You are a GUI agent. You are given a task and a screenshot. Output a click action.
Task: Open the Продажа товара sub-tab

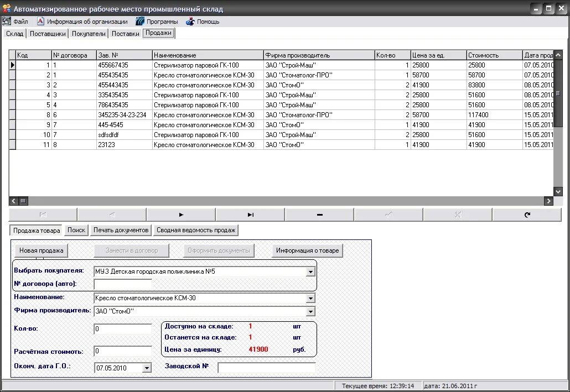pos(37,231)
